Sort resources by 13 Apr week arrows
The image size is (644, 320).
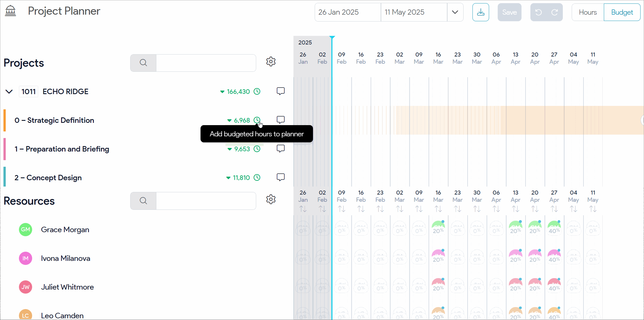click(x=515, y=209)
